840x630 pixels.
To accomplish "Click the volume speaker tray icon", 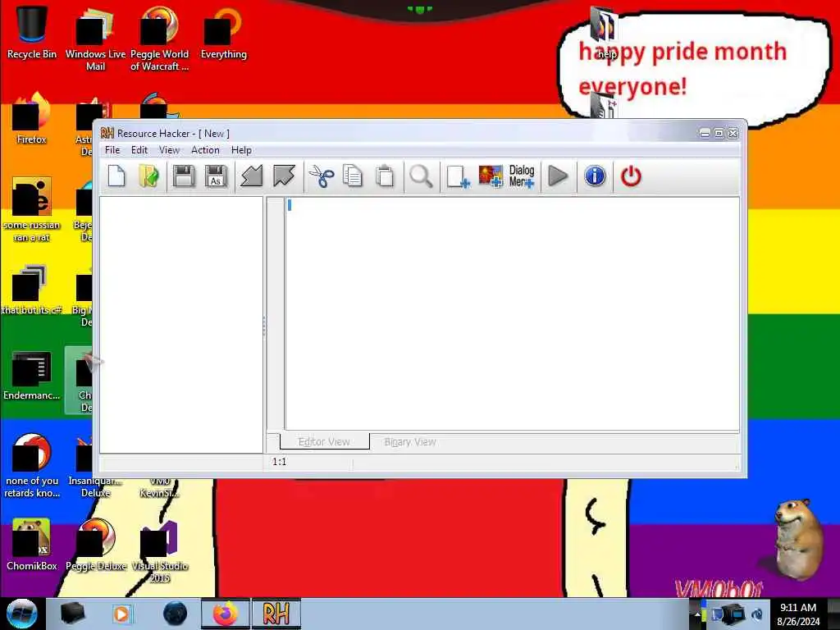I will (757, 614).
